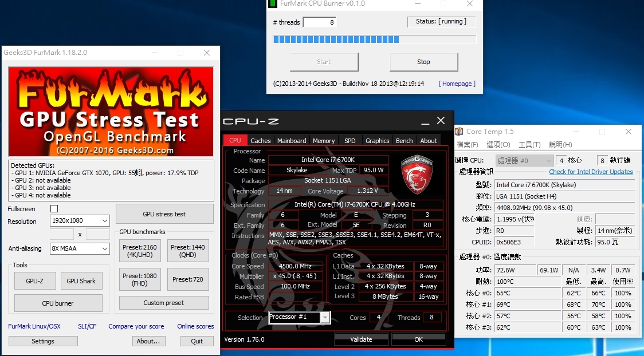This screenshot has width=644, height=356.
Task: Click the 核心 #0 temperature 65°C value
Action: pos(528,293)
